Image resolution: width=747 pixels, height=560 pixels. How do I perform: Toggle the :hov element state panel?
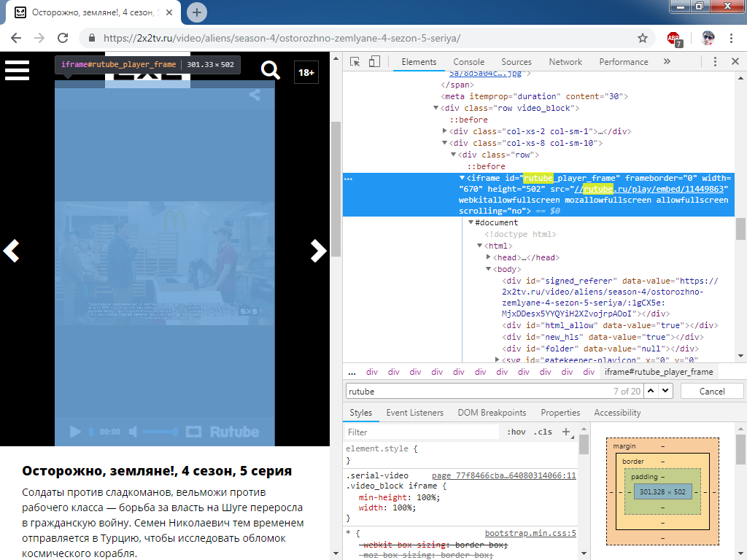coord(516,432)
